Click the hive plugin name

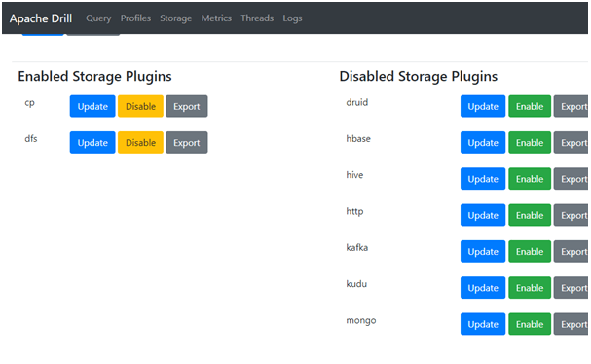354,175
